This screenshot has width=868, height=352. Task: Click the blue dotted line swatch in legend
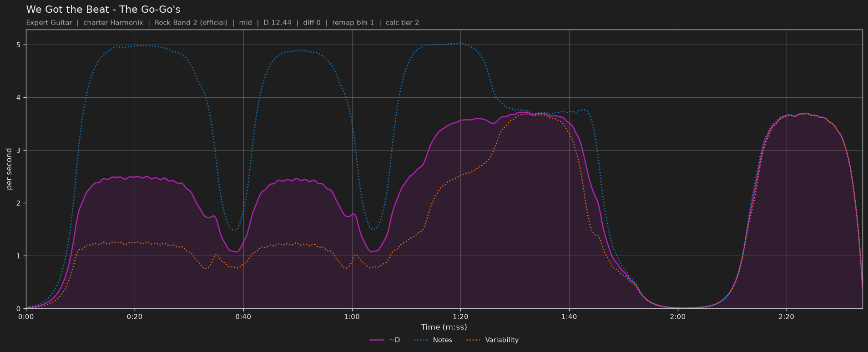pos(421,340)
